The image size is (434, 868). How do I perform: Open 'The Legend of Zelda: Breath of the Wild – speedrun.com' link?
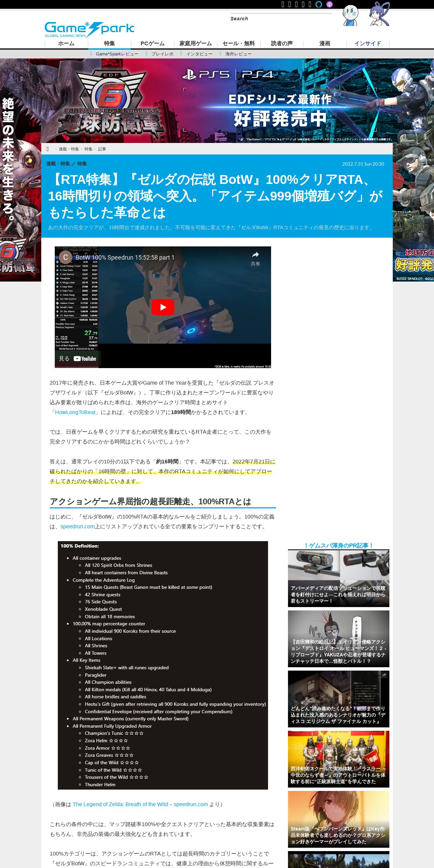(x=140, y=804)
